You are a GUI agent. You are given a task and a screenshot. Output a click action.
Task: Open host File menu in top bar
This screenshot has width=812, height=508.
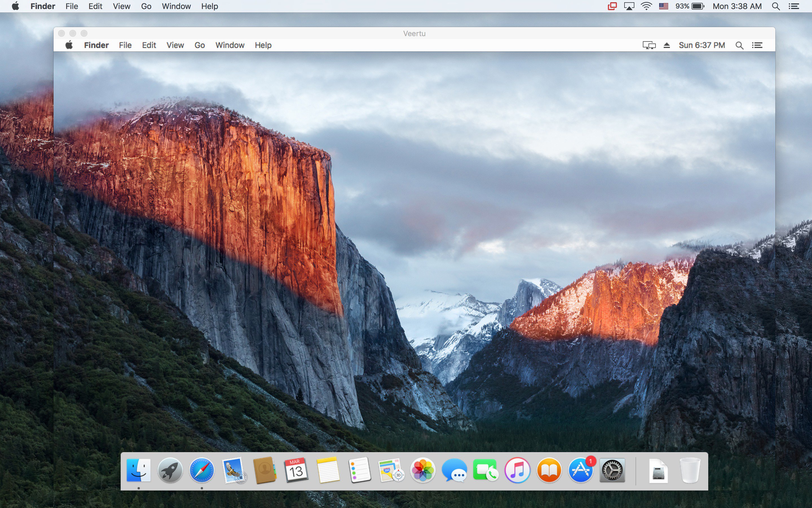pyautogui.click(x=71, y=6)
